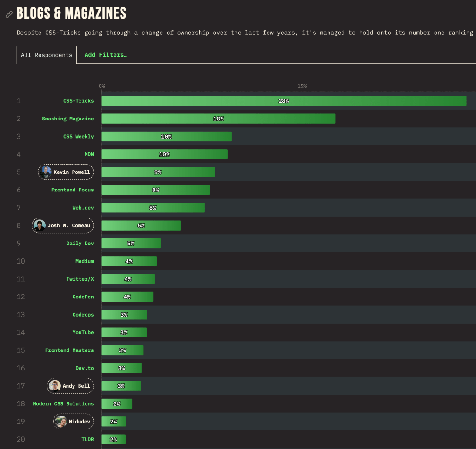Click the Daily Dev 5% bar
The height and width of the screenshot is (449, 476).
(131, 244)
